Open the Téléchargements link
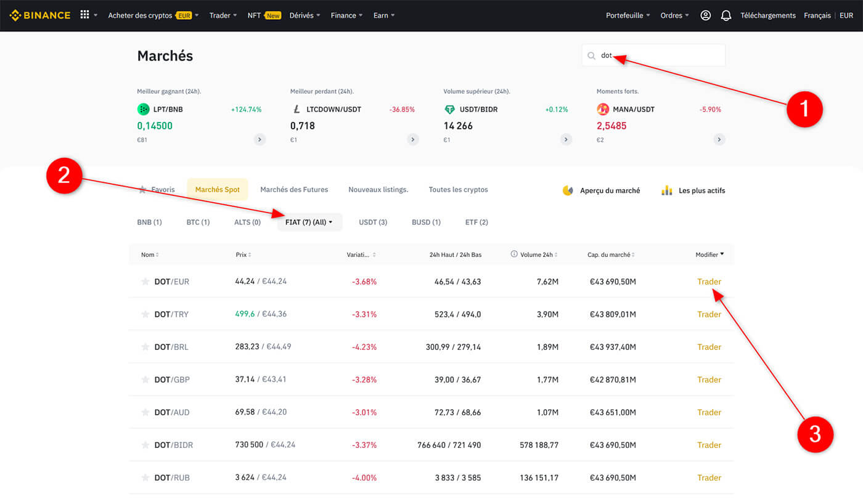863x504 pixels. (x=768, y=15)
